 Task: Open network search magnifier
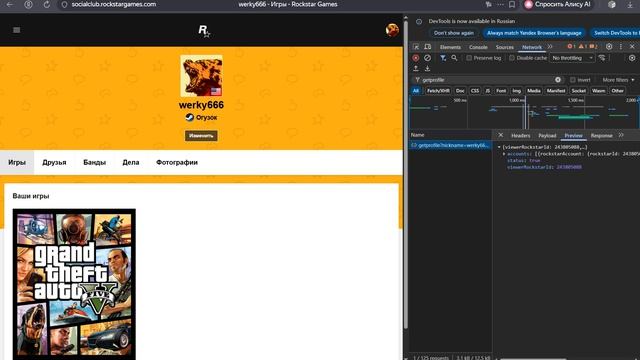click(x=454, y=58)
